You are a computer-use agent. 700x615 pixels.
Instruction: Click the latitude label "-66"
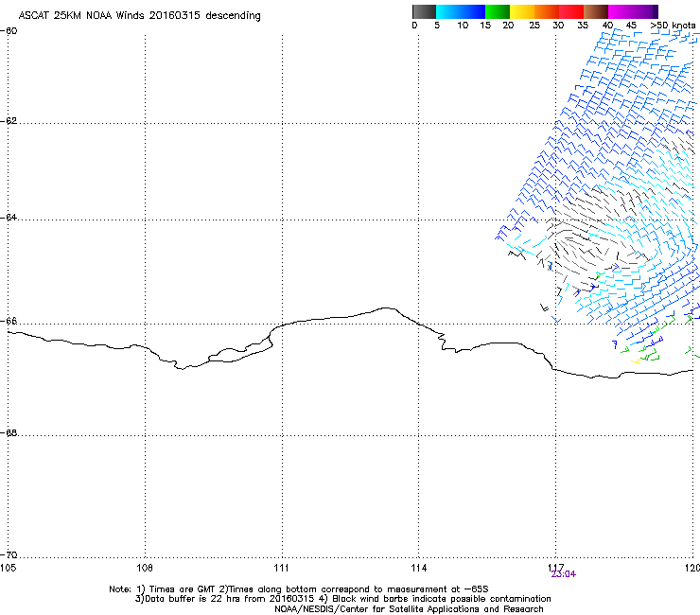[9, 321]
